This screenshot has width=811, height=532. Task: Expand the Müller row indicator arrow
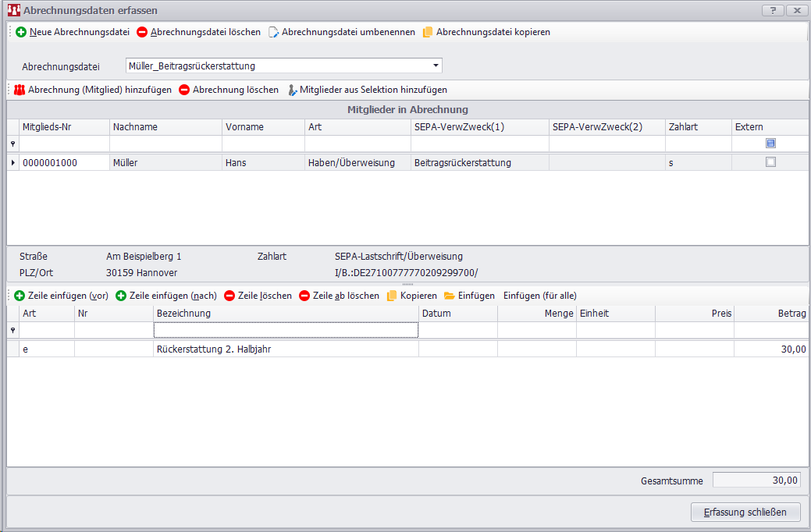click(12, 162)
